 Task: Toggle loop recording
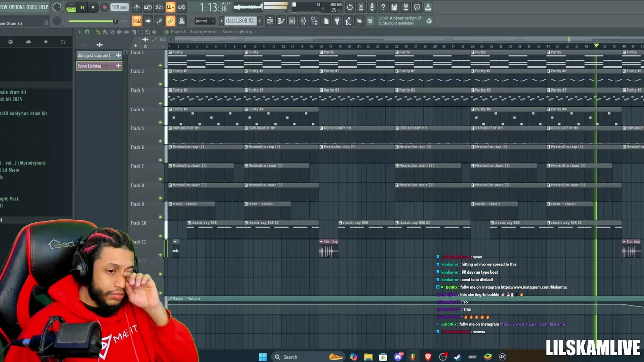coord(182,7)
